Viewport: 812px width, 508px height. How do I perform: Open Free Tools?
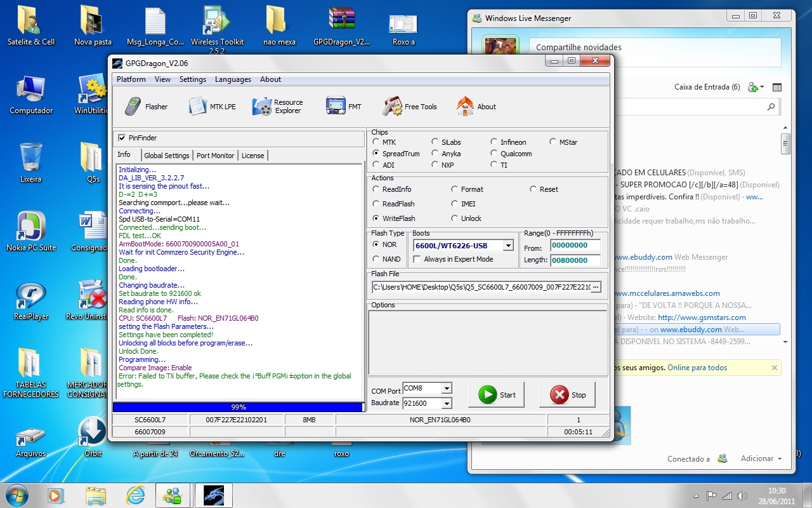[x=410, y=107]
